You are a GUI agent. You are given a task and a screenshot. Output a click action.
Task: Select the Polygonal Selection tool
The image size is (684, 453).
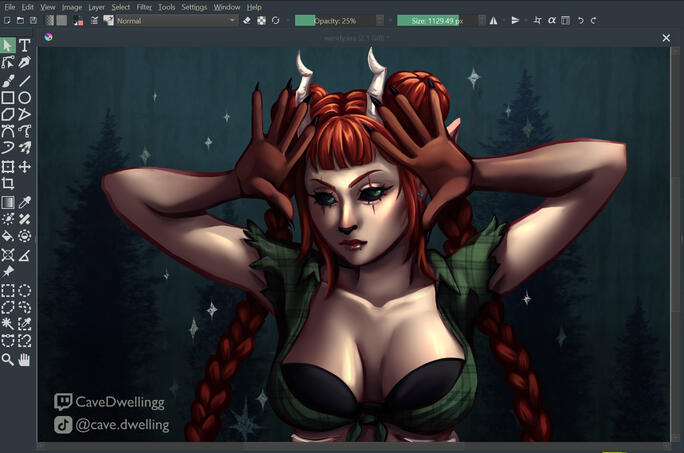click(x=7, y=307)
